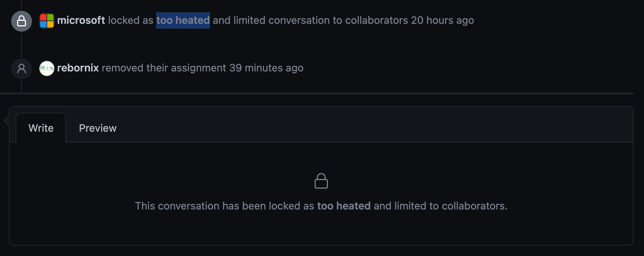The image size is (644, 256).
Task: Click the "removed their assignment" event text
Action: click(164, 68)
